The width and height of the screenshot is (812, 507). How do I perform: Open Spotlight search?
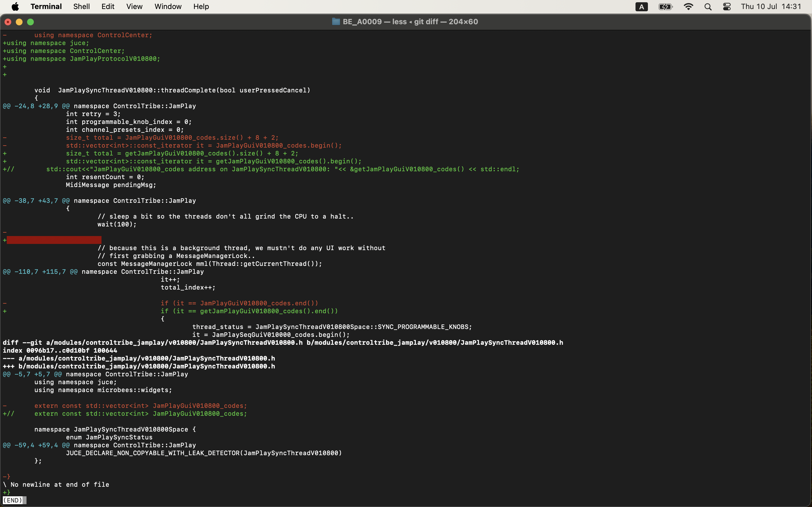708,6
